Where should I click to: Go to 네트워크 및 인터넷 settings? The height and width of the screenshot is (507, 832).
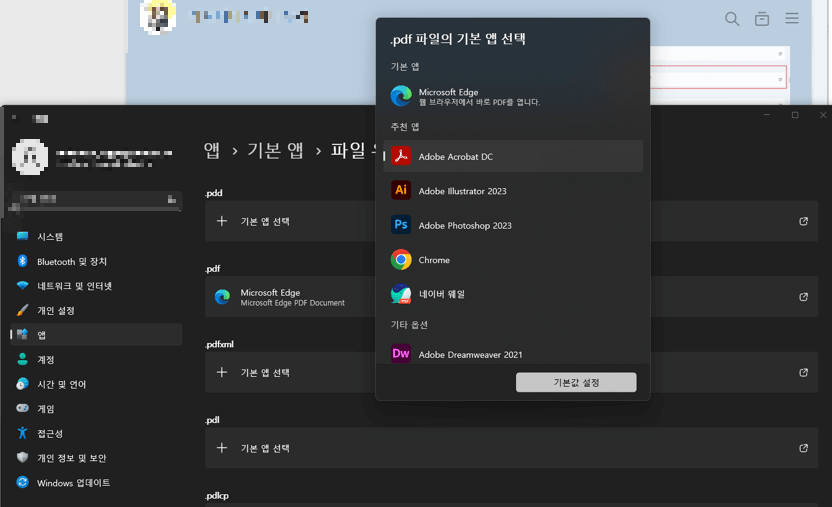pos(96,286)
